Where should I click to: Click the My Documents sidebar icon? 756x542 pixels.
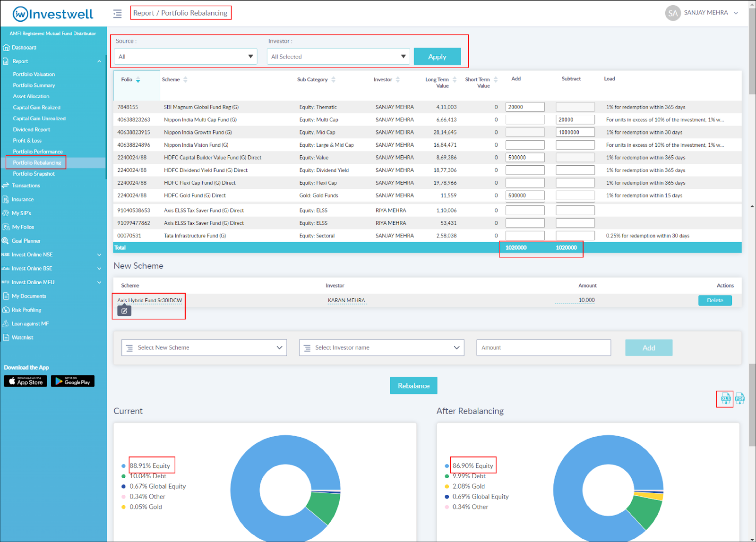point(6,296)
